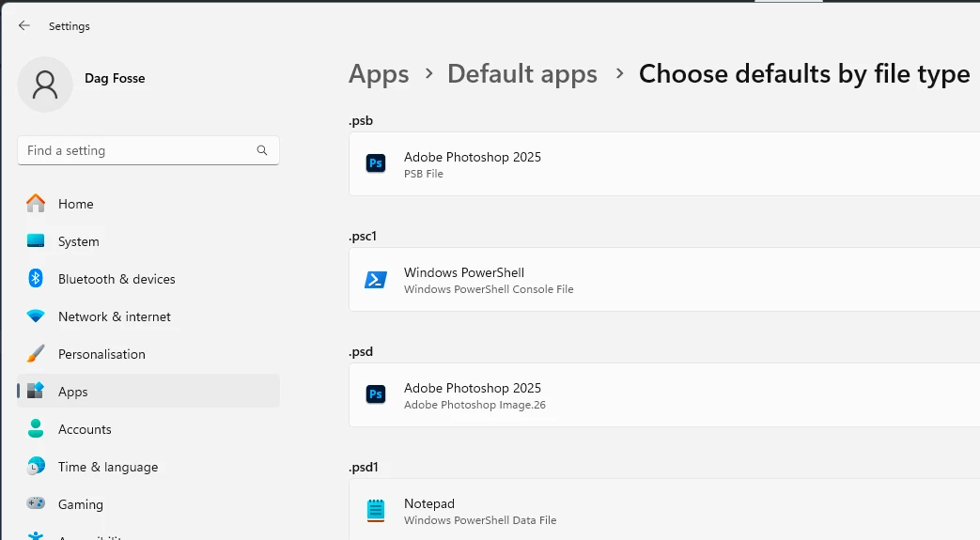Image resolution: width=980 pixels, height=540 pixels.
Task: Click the search magnifier icon
Action: [262, 150]
